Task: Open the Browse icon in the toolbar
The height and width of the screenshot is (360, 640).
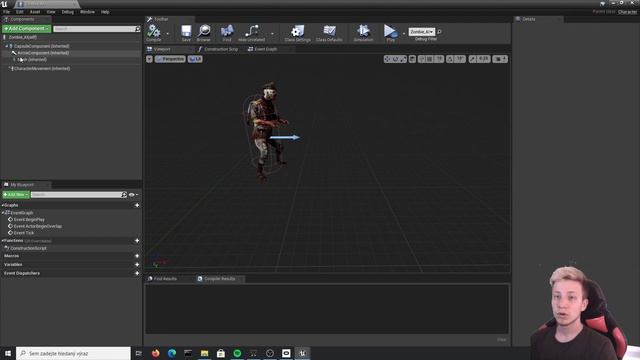Action: click(204, 33)
